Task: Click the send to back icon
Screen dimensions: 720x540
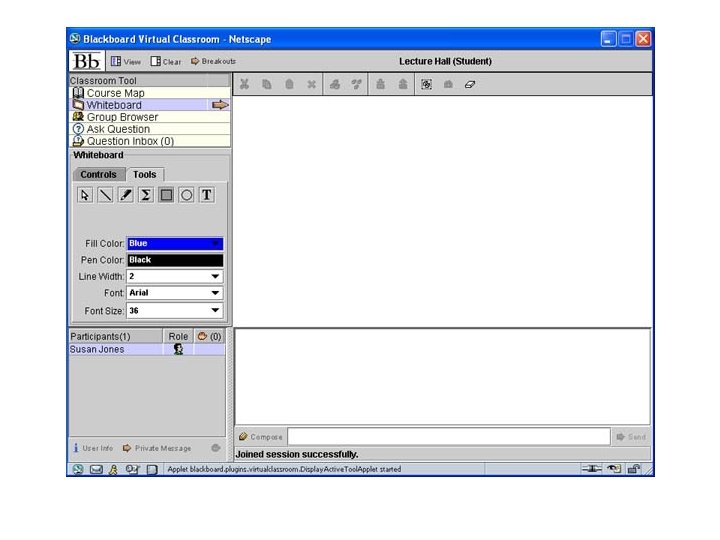Action: (403, 84)
